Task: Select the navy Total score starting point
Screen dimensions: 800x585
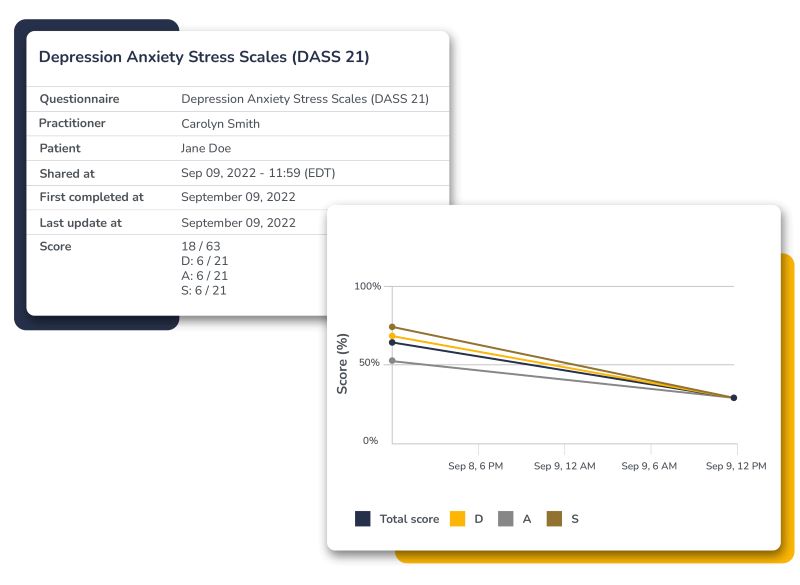Action: pos(393,343)
